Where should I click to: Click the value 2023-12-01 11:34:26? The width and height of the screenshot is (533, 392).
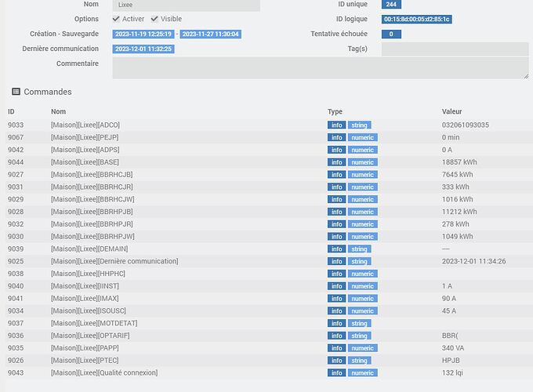click(x=474, y=261)
